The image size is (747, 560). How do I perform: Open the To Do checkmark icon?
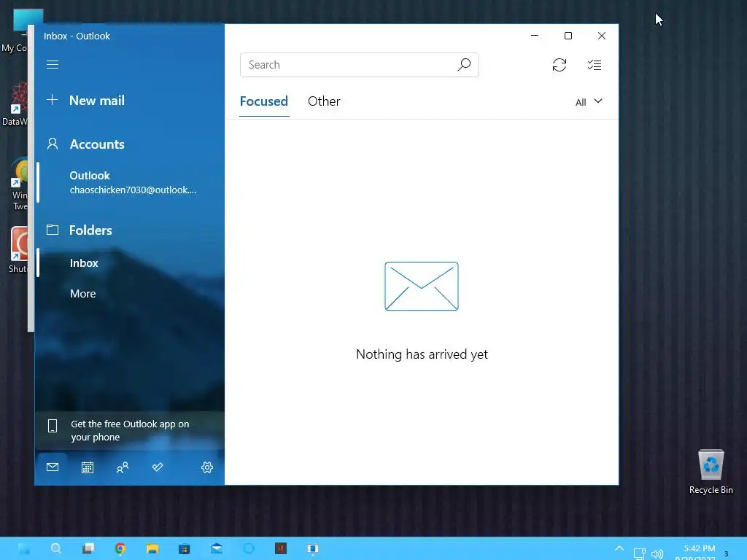click(x=158, y=467)
